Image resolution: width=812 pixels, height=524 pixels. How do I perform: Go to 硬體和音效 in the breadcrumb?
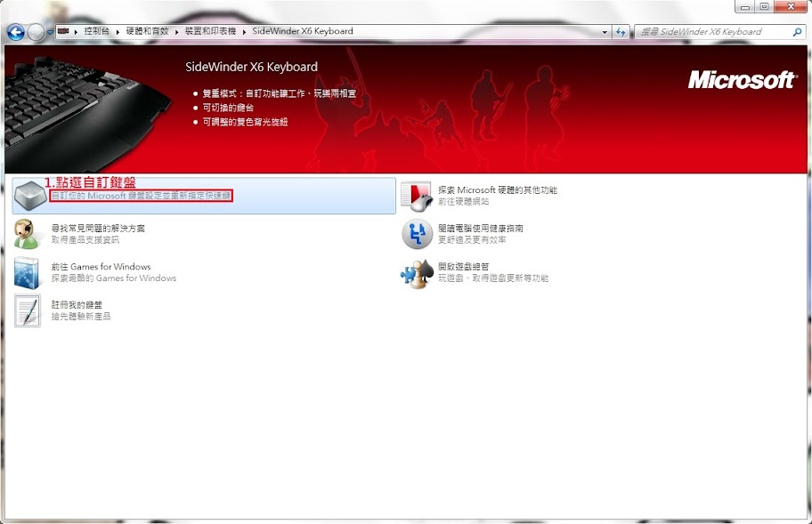147,31
